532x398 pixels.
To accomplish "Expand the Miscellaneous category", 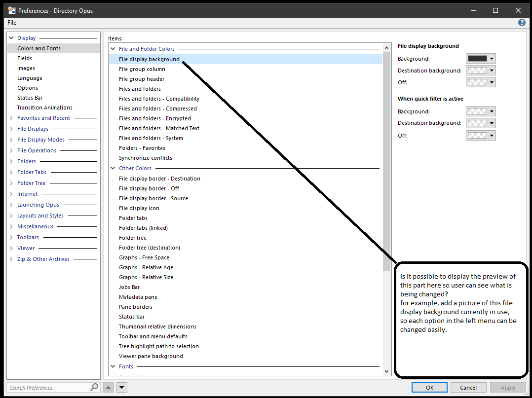I will (11, 226).
